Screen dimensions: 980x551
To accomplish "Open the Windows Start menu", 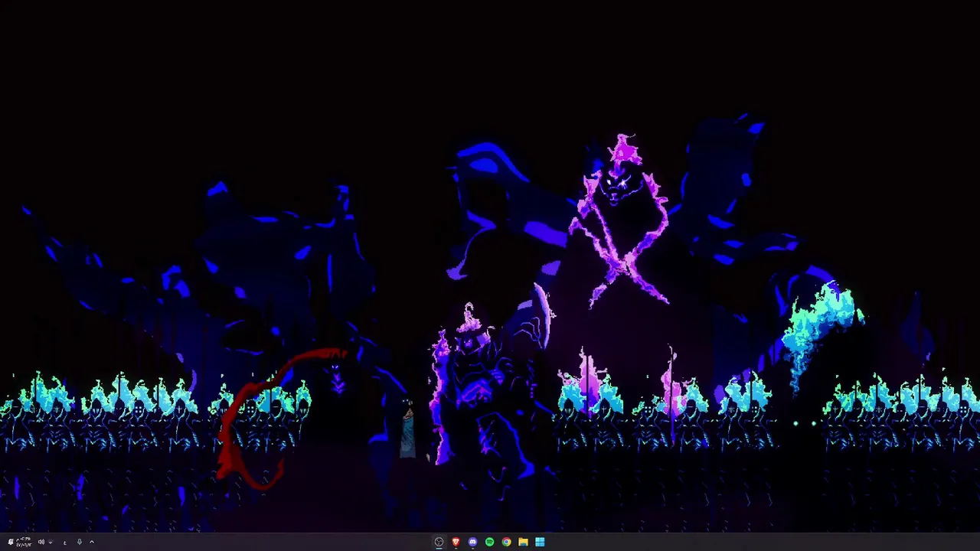I will (540, 542).
